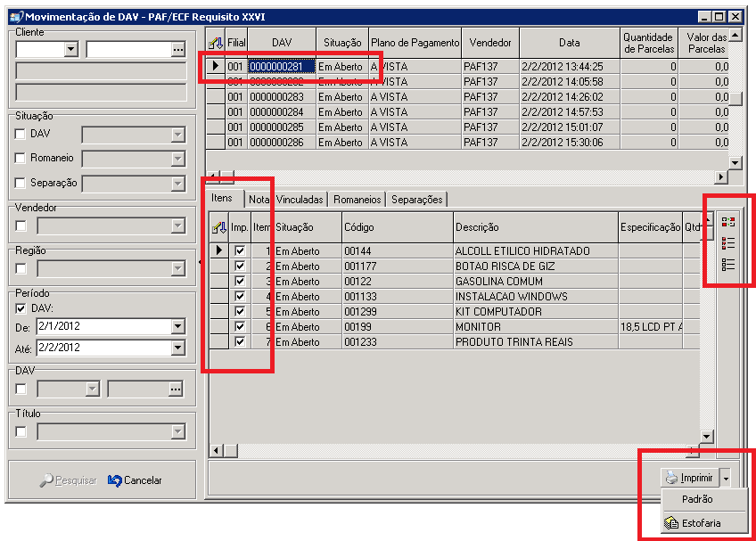Select the DAV cell 0000000284

[282, 112]
